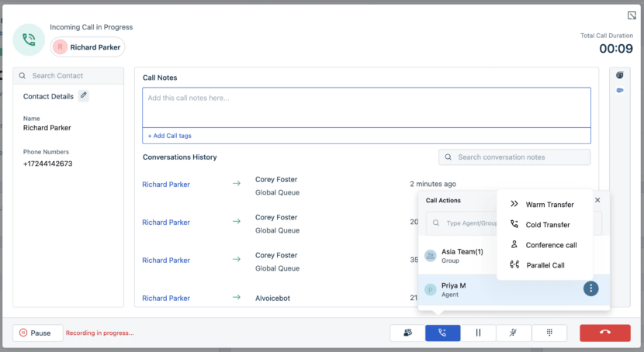Open three-dot menu for Priya M

point(591,288)
